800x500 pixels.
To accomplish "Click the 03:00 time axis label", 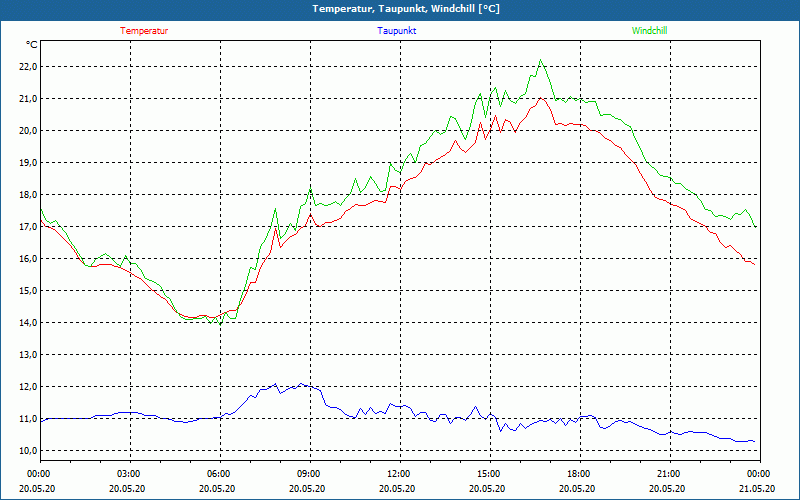I will coord(129,474).
